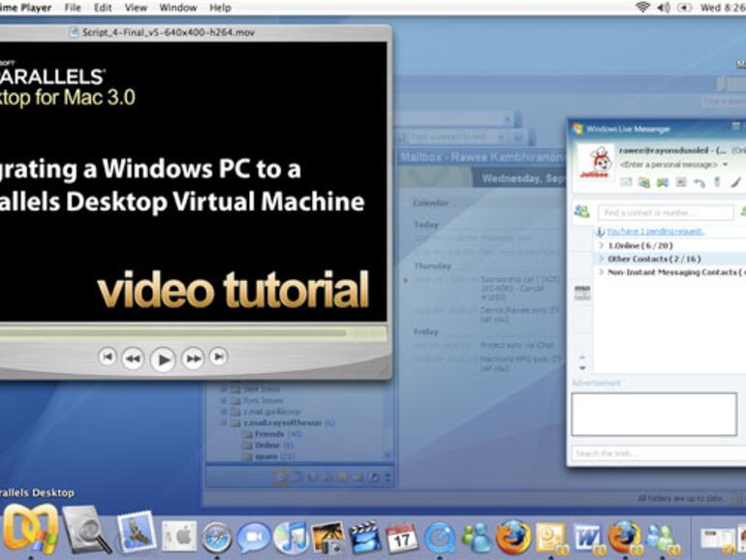Open the personal message dropdown arrow
The height and width of the screenshot is (560, 746).
pos(725,165)
